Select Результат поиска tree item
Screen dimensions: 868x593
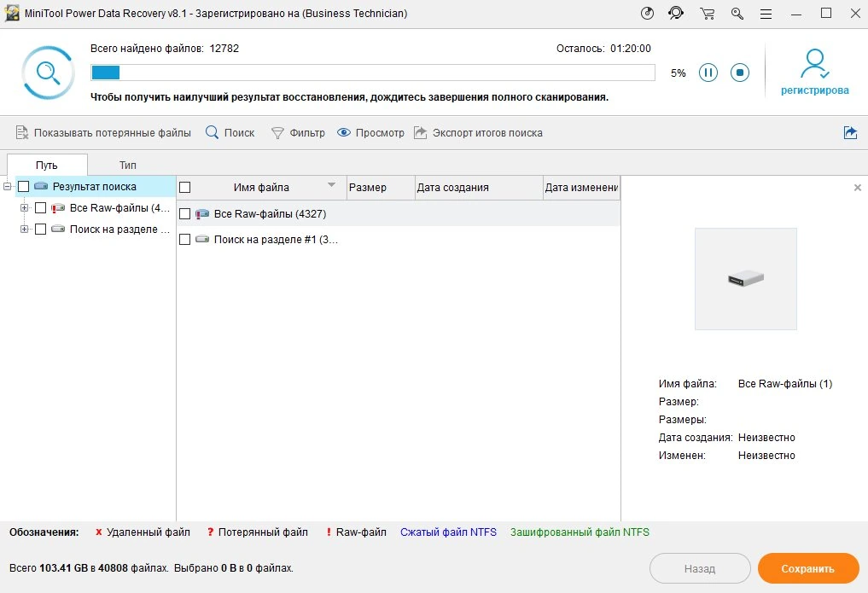[94, 186]
